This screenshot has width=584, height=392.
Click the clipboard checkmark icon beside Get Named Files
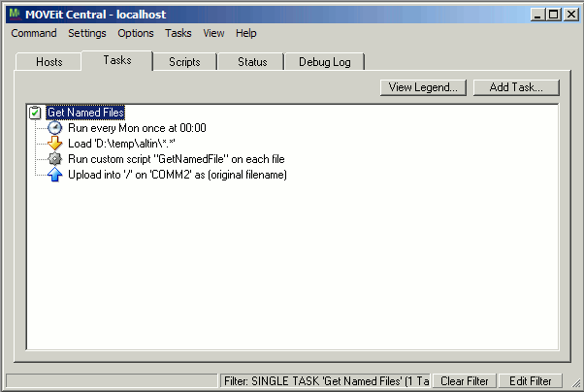(x=35, y=113)
